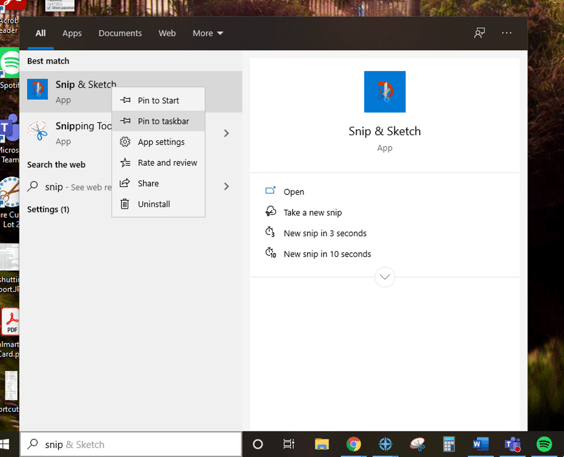The image size is (564, 457).
Task: Open the three-dot options menu
Action: click(x=506, y=33)
